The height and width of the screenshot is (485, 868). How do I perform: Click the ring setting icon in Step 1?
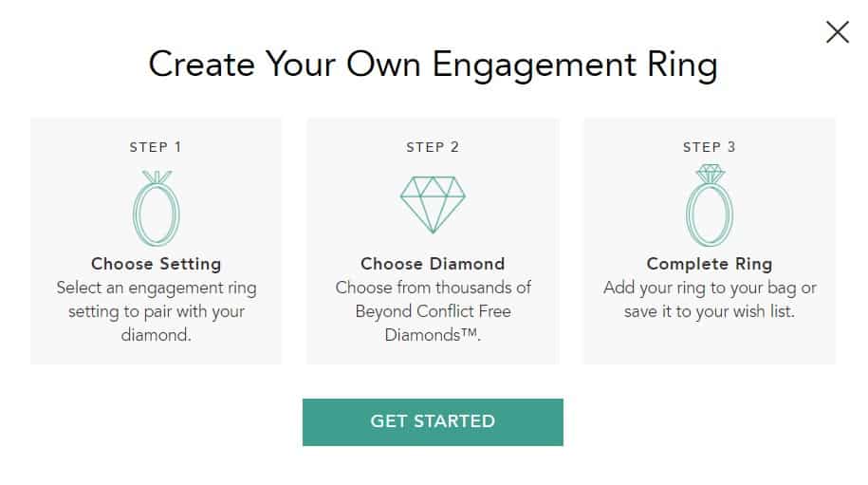tap(157, 208)
